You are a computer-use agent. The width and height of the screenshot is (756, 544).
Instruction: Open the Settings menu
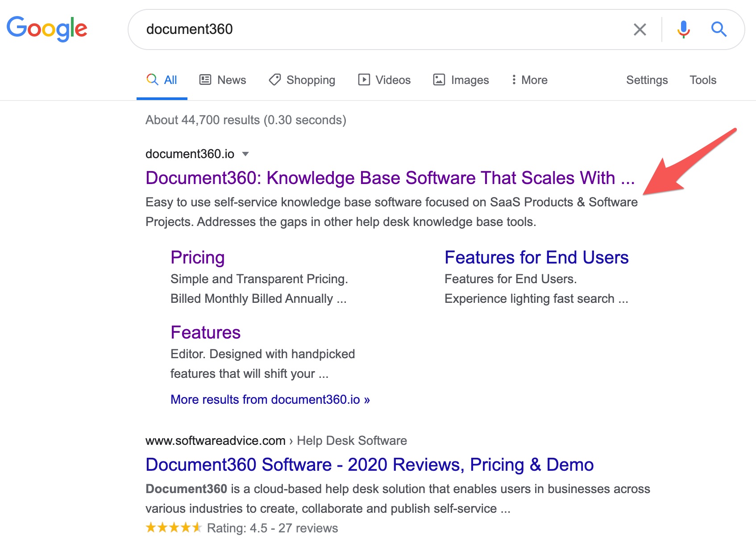[x=647, y=80]
